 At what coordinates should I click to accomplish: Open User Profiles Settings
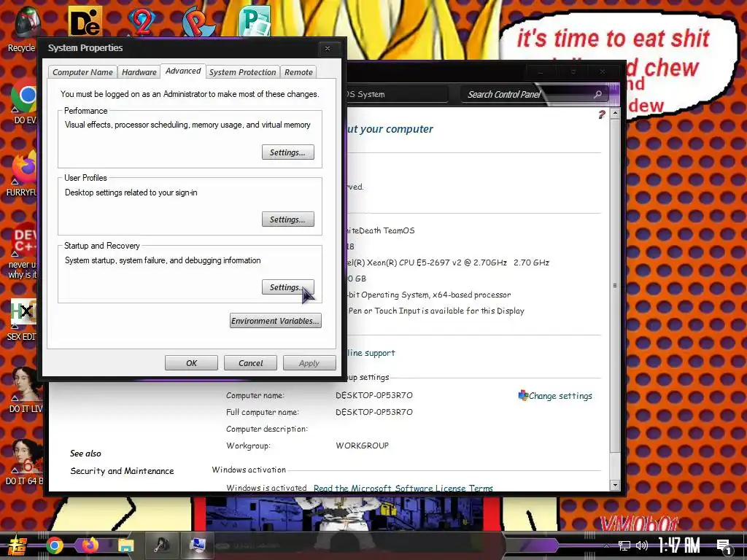[x=287, y=219]
